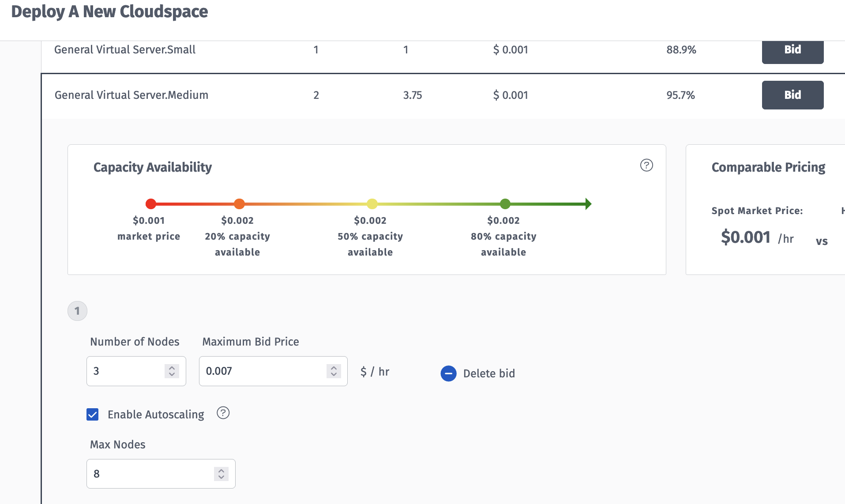Image resolution: width=845 pixels, height=504 pixels.
Task: Click the green 80% capacity marker
Action: [505, 204]
